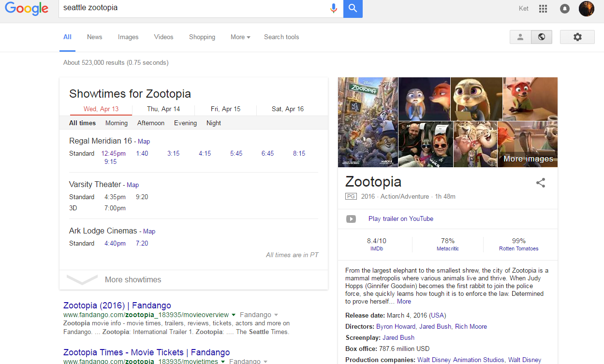
Task: Open Walt Disney Animation Studios link
Action: (461, 360)
